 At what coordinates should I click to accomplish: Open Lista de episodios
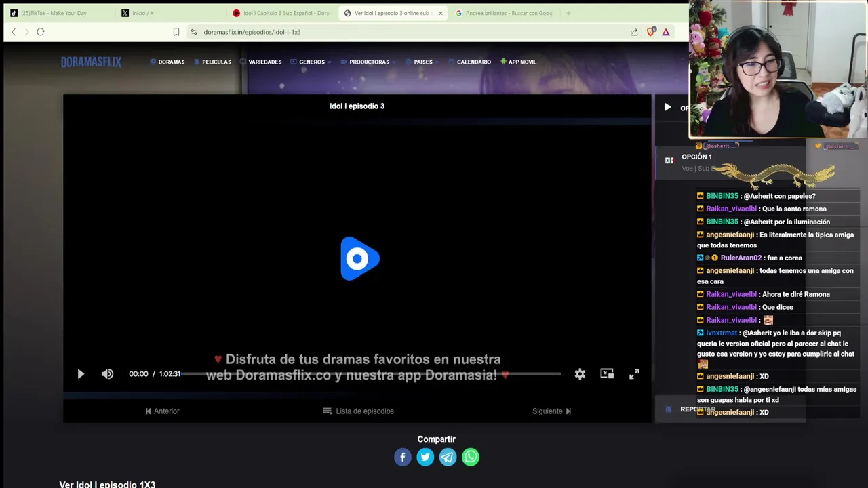358,411
